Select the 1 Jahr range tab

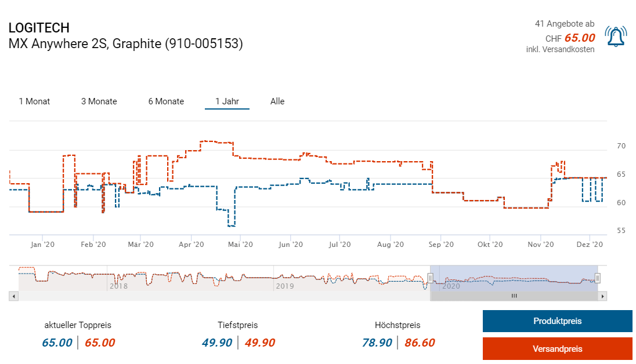tap(227, 101)
